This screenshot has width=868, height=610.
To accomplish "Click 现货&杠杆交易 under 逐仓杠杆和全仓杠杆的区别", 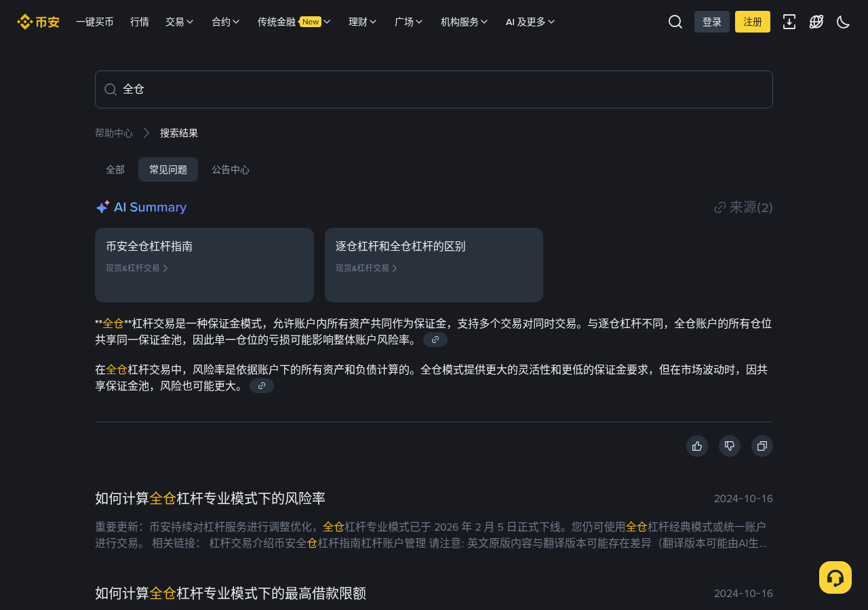I will (x=367, y=268).
